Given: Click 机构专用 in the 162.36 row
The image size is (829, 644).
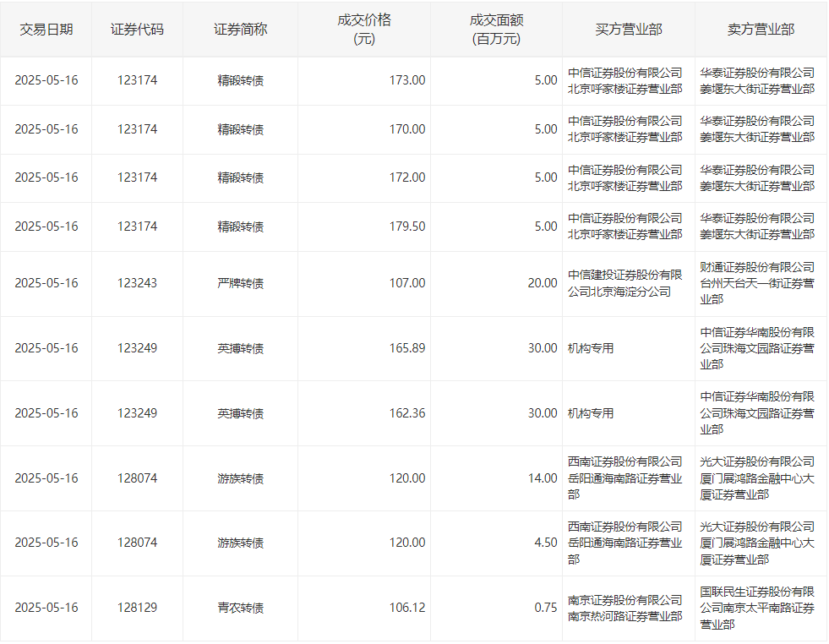Looking at the screenshot, I should click(591, 413).
